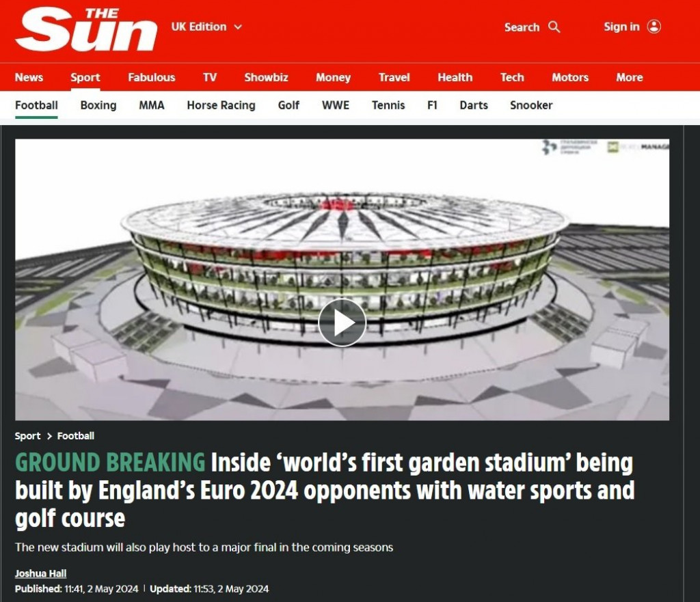Screen dimensions: 700x602
Task: Click the Sign in text
Action: [x=621, y=27]
